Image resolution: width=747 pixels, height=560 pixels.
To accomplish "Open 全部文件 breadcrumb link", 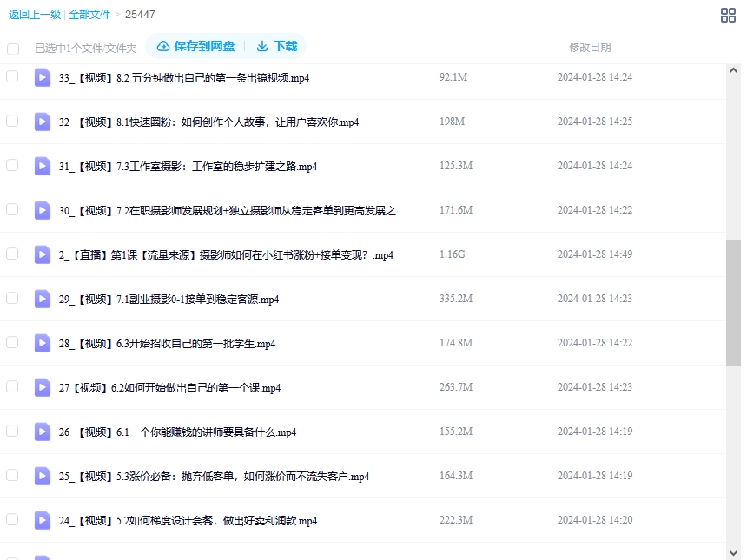I will (90, 15).
